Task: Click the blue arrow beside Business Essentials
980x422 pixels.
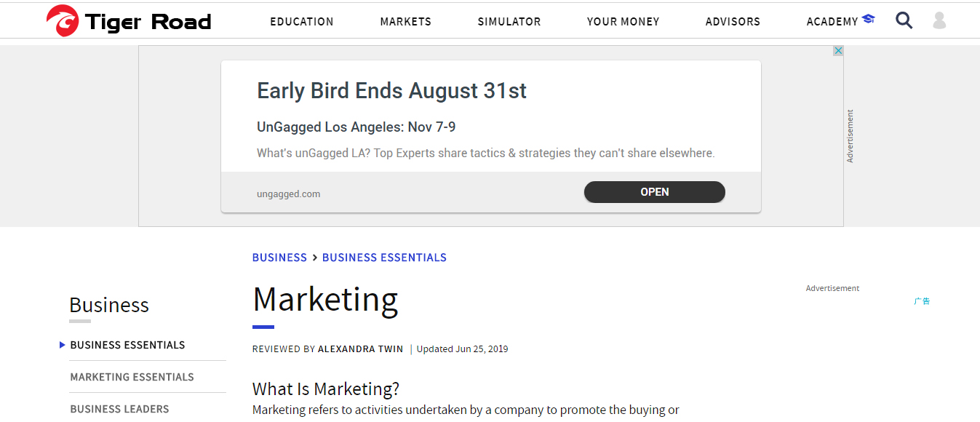Action: [63, 345]
